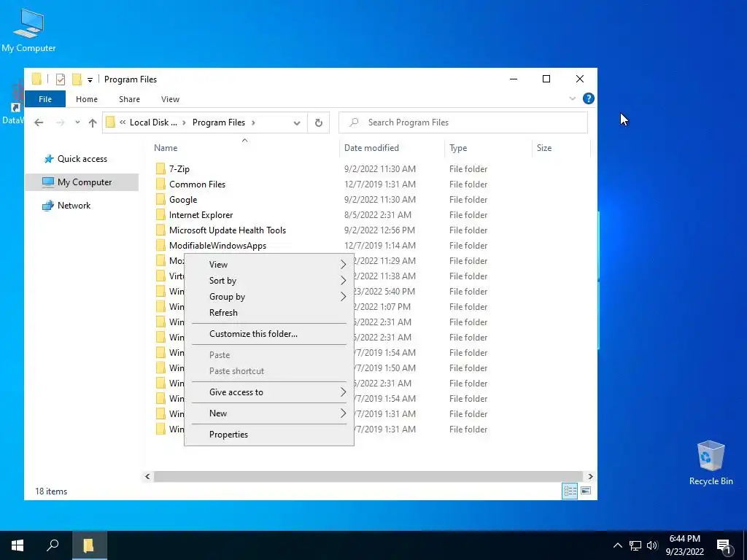
Task: Open the Recent locations dropdown arrow
Action: click(77, 122)
